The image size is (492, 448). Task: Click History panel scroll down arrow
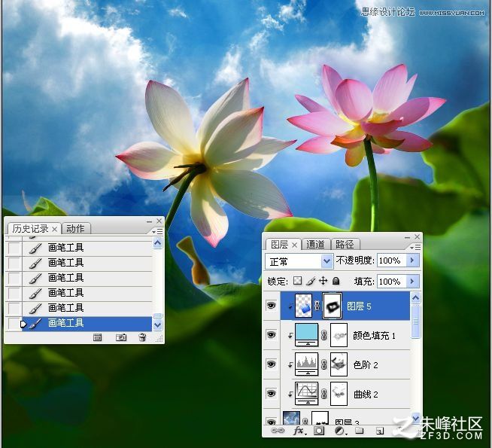click(157, 325)
